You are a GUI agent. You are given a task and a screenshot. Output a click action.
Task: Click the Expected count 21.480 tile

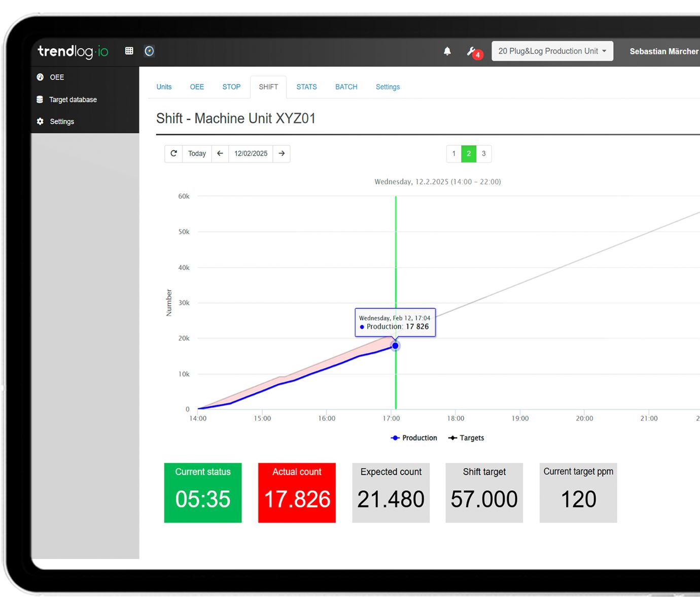pos(391,493)
